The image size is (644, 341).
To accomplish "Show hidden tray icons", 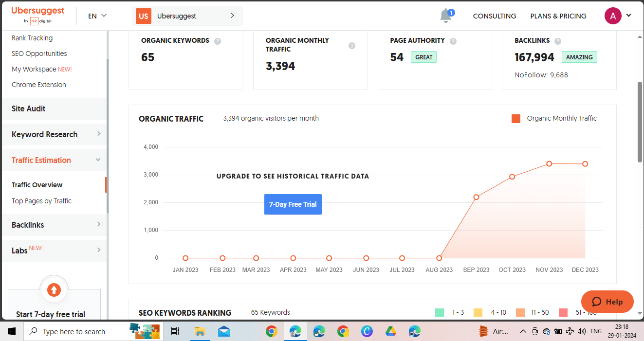I will (x=523, y=331).
